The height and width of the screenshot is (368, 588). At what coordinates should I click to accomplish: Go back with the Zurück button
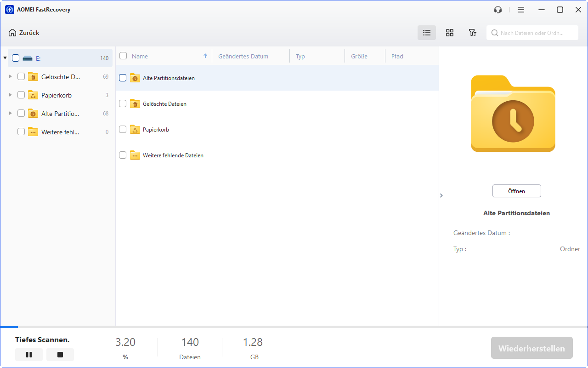24,33
